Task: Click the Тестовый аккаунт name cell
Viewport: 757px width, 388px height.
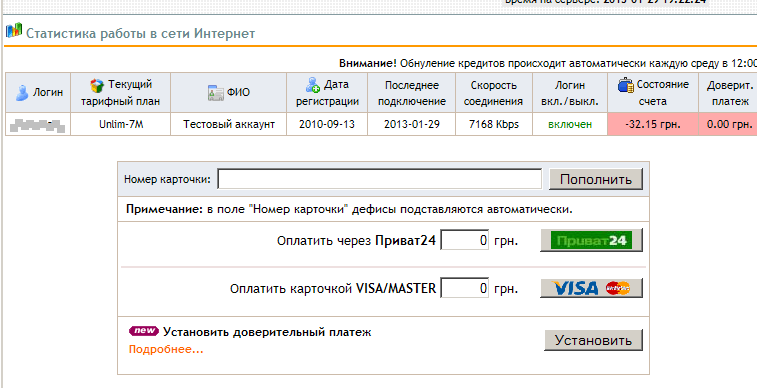Action: tap(229, 124)
